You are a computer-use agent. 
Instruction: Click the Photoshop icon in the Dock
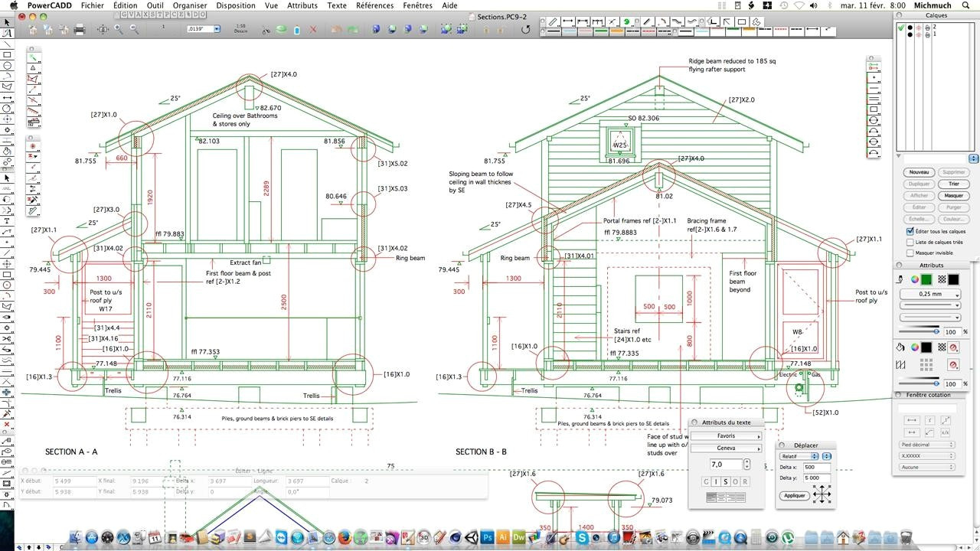point(487,538)
